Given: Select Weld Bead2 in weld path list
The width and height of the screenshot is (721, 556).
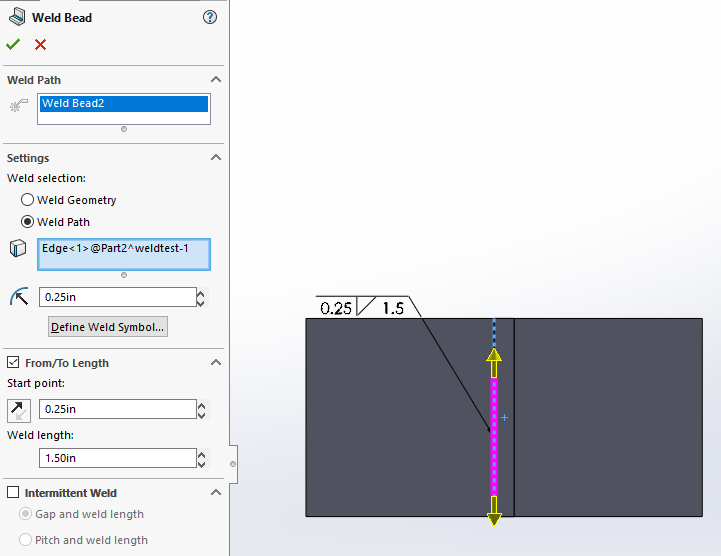Looking at the screenshot, I should tap(124, 103).
